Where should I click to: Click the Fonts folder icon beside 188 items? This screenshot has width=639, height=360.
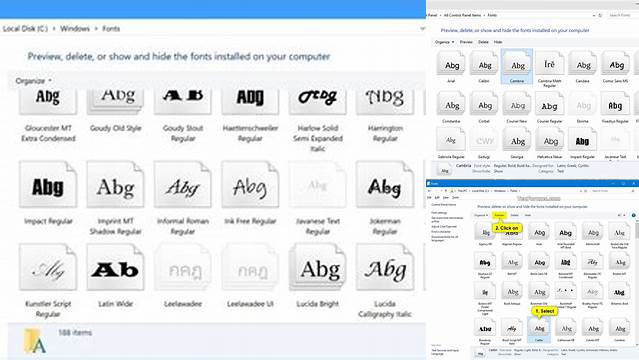click(35, 340)
